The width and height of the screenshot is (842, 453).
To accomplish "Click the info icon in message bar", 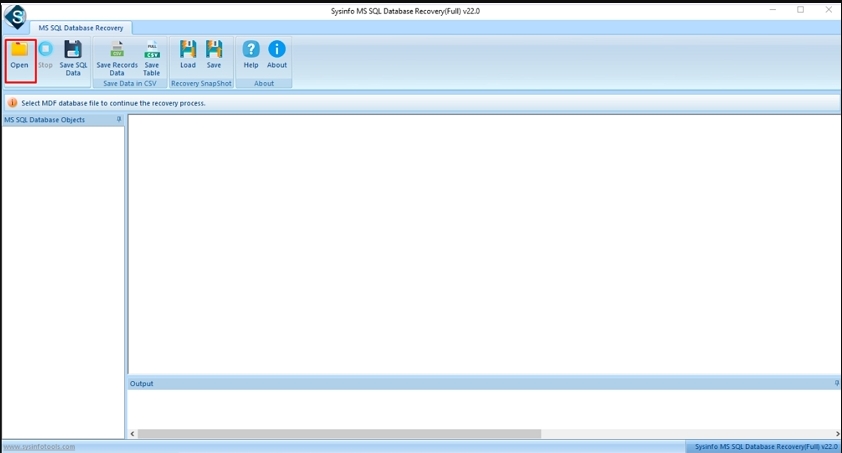I will [12, 103].
